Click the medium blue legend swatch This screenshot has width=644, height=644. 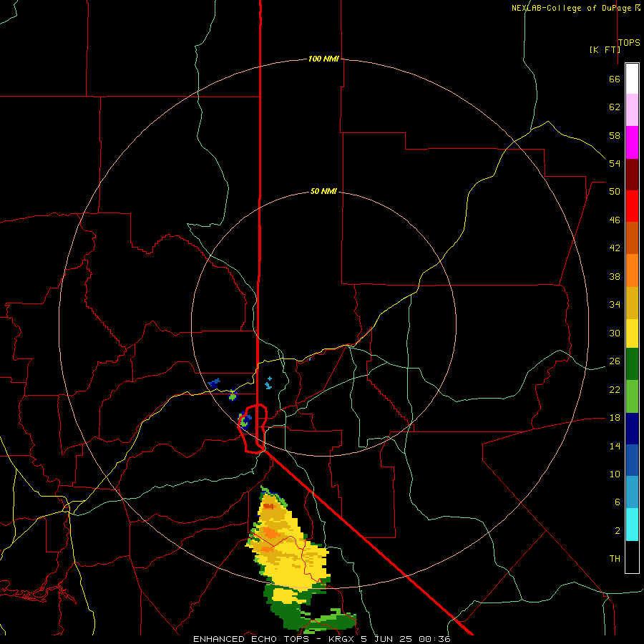[632, 460]
